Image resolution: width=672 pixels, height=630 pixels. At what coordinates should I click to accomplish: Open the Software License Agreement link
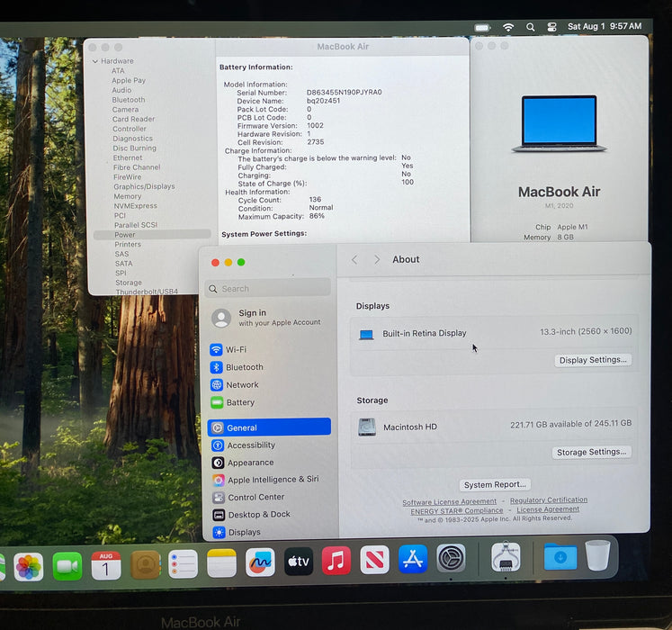[x=449, y=501]
